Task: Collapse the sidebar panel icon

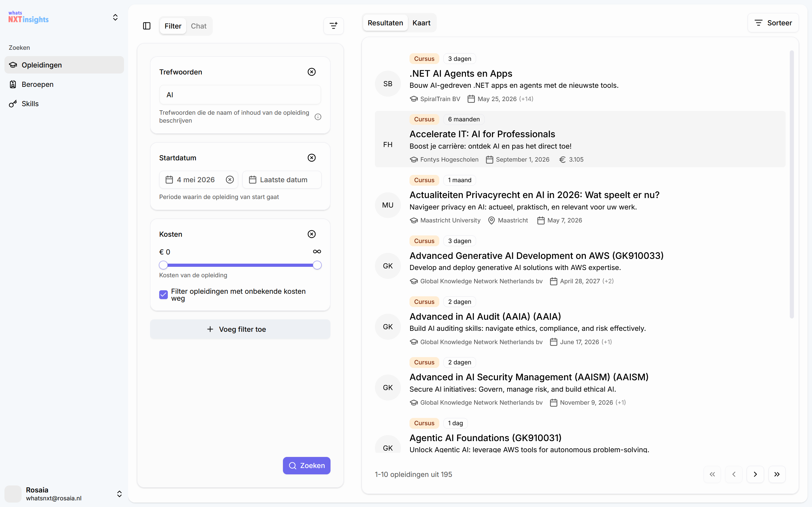Action: (x=147, y=26)
